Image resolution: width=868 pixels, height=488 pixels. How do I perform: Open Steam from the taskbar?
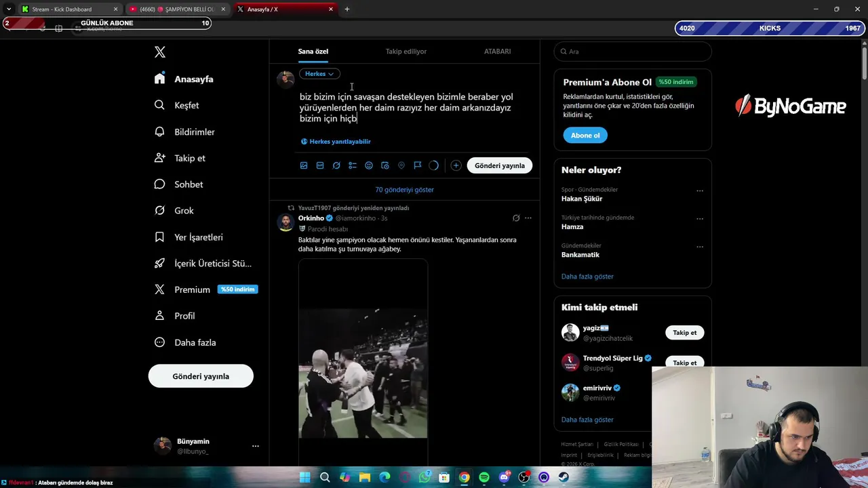(564, 477)
